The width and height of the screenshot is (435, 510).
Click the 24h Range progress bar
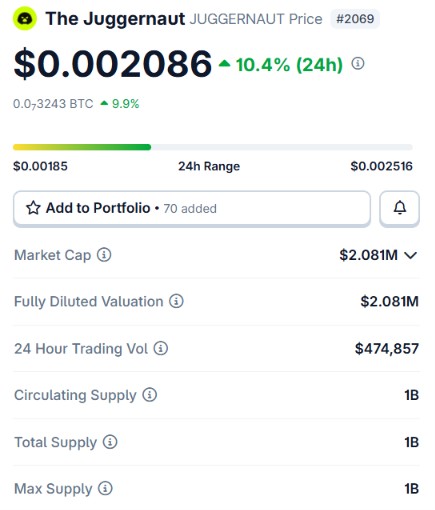click(213, 147)
